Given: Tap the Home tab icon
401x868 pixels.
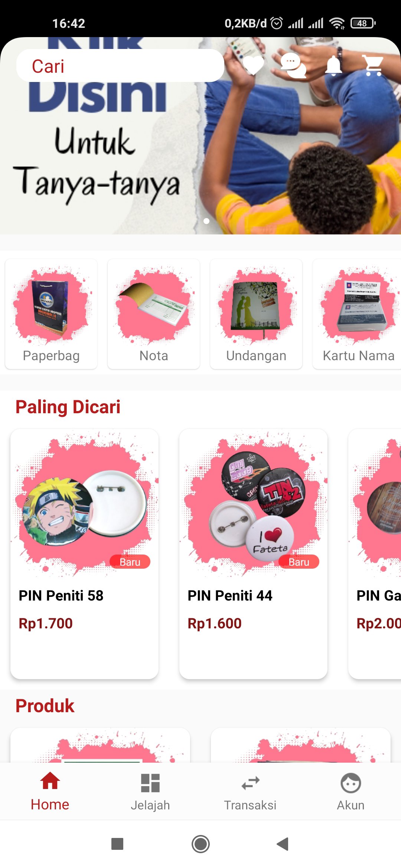Looking at the screenshot, I should (x=50, y=780).
